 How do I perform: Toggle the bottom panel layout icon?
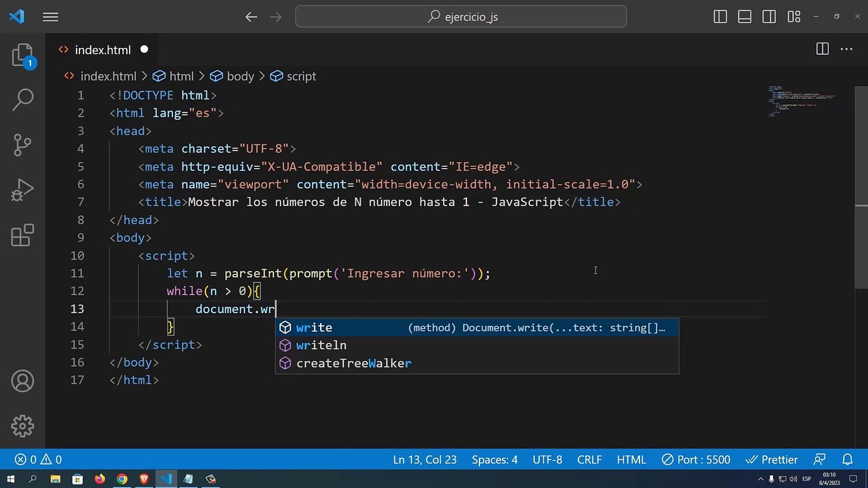click(x=745, y=17)
